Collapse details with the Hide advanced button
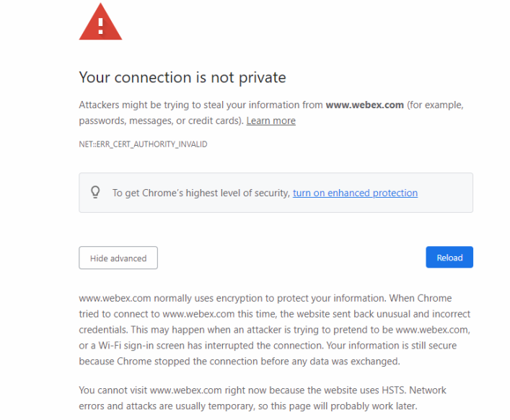510x420 pixels. [118, 258]
